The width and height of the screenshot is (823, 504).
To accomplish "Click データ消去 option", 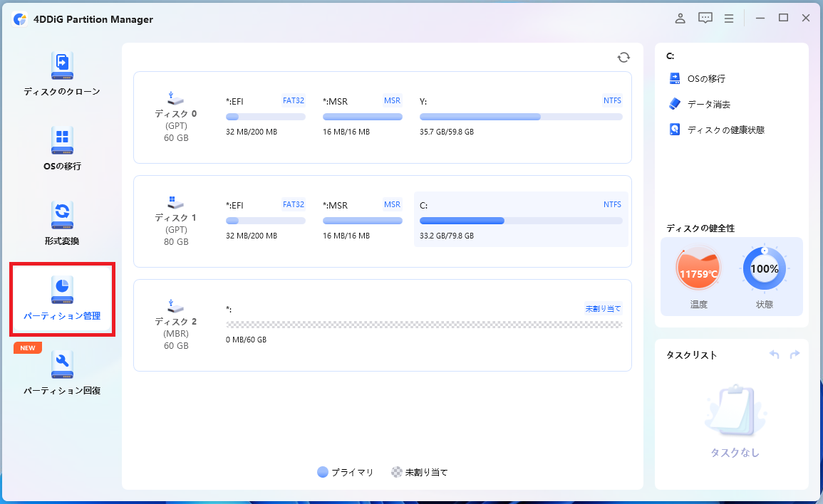I will pos(708,105).
